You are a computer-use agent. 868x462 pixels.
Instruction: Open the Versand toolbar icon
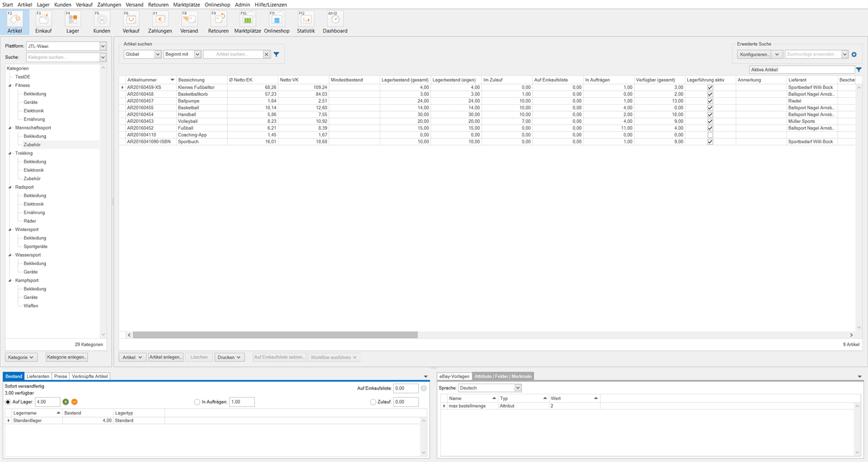[x=189, y=22]
